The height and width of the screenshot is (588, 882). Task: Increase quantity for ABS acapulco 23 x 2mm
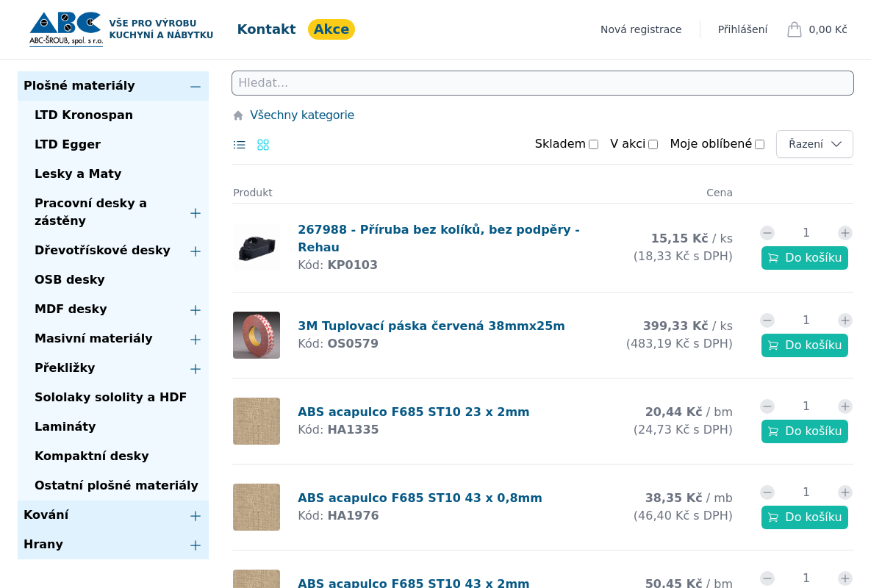(845, 406)
